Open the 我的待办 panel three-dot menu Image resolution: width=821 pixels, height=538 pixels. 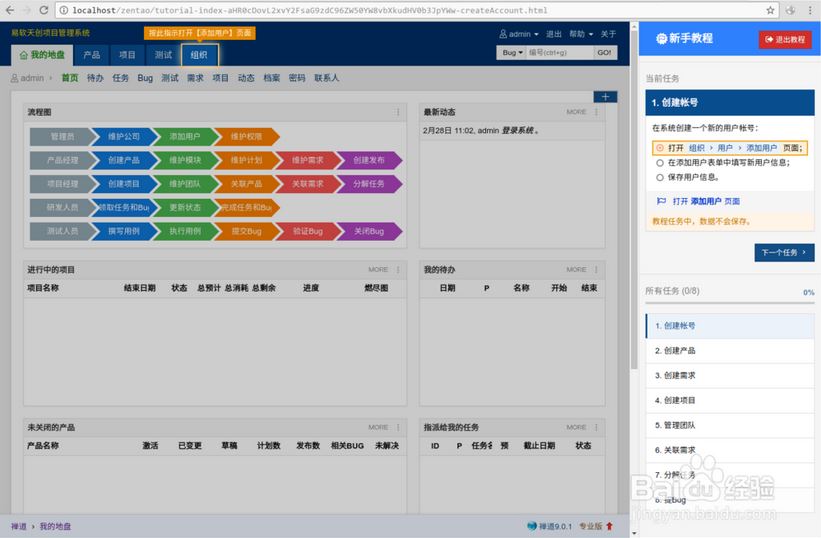[596, 270]
